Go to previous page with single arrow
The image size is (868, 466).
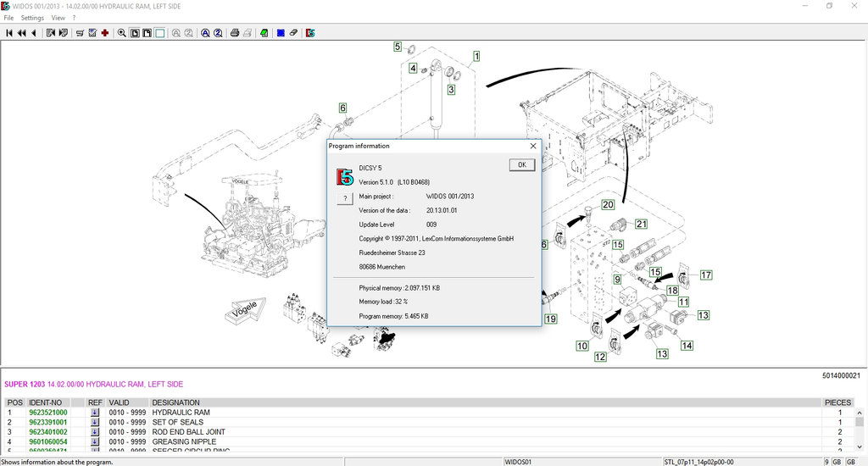coord(33,34)
